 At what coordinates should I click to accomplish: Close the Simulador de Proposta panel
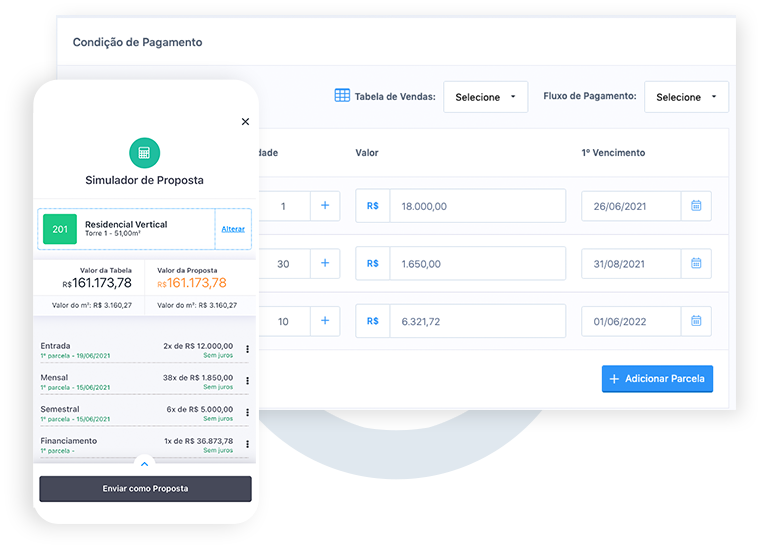(x=245, y=122)
